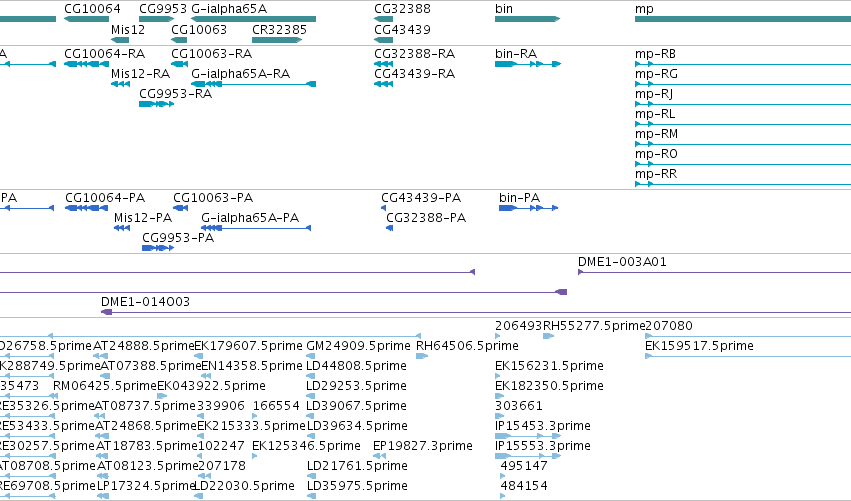Viewport: 851px width, 501px height.
Task: Select the CG9953 gene label
Action: pos(163,9)
